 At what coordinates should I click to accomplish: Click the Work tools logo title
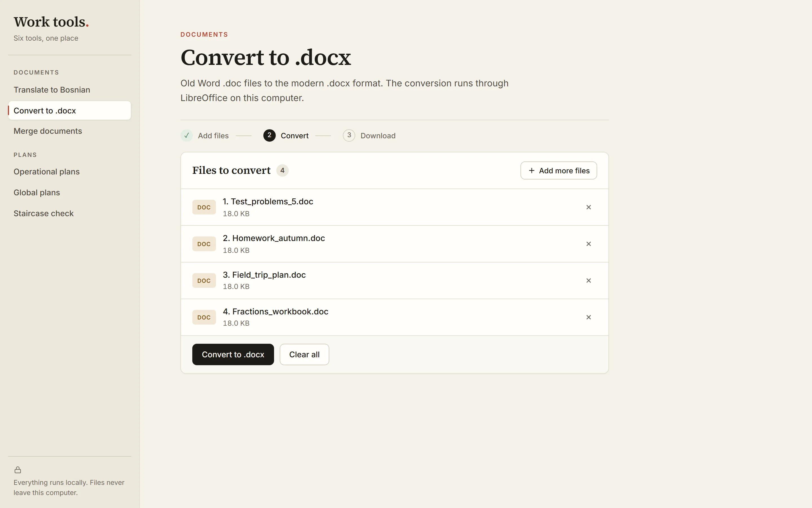pos(51,22)
